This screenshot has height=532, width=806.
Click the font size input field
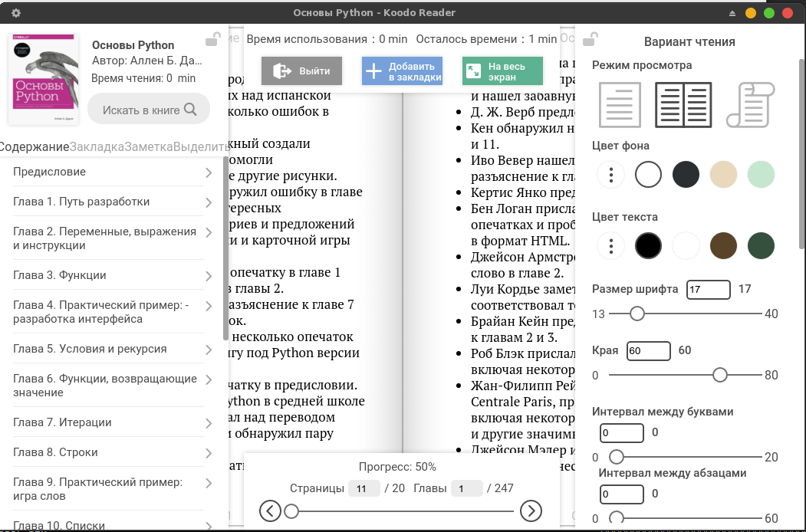[x=708, y=290]
